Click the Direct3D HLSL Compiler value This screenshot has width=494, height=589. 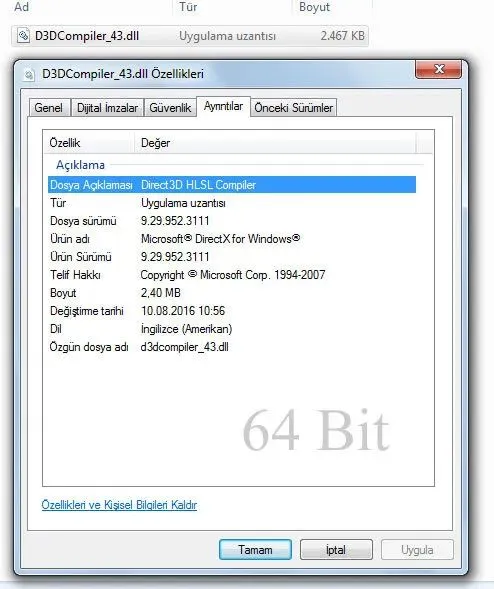[x=198, y=185]
